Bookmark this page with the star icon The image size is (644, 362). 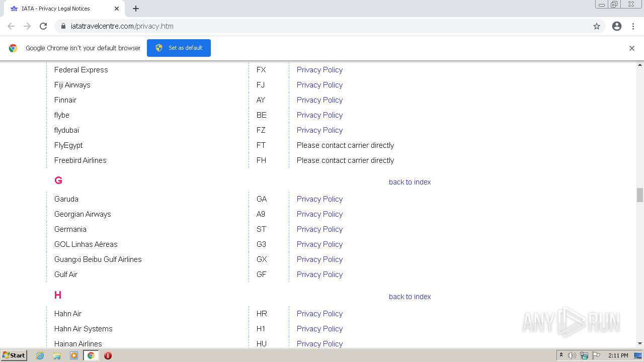point(597,26)
